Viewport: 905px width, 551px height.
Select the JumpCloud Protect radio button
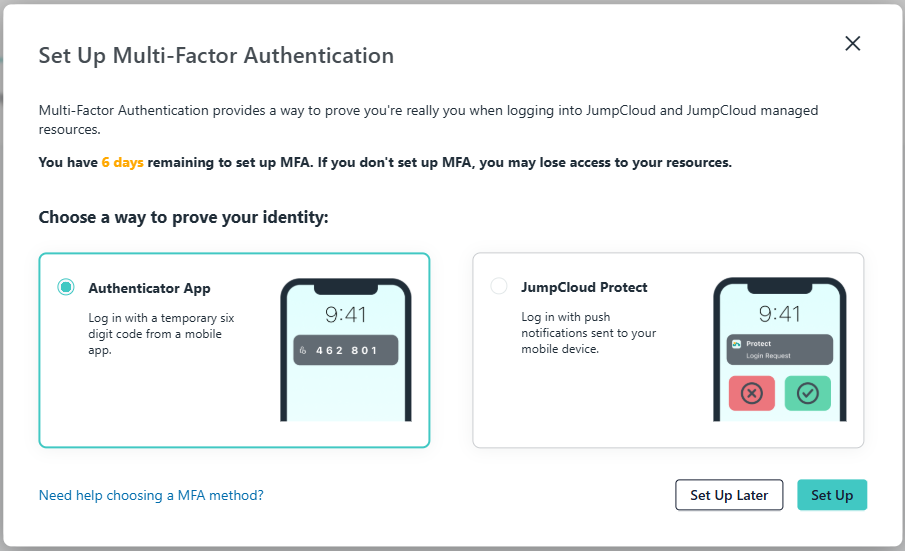pos(499,287)
